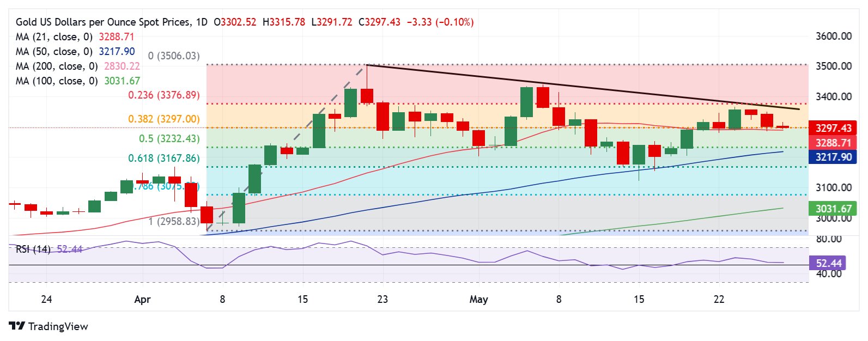Click the blue 3217.90 MA price tag

coord(833,157)
